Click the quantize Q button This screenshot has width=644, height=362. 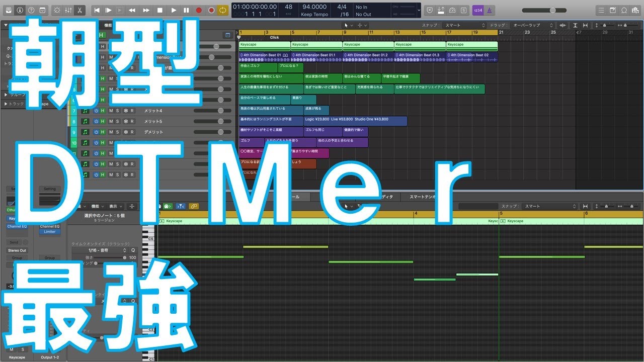click(x=133, y=250)
